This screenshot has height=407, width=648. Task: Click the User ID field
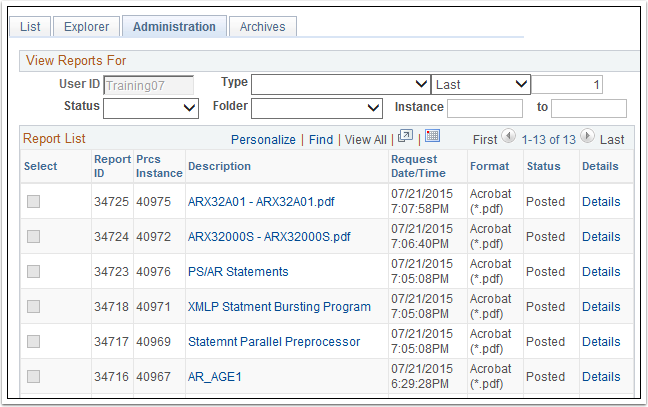148,85
